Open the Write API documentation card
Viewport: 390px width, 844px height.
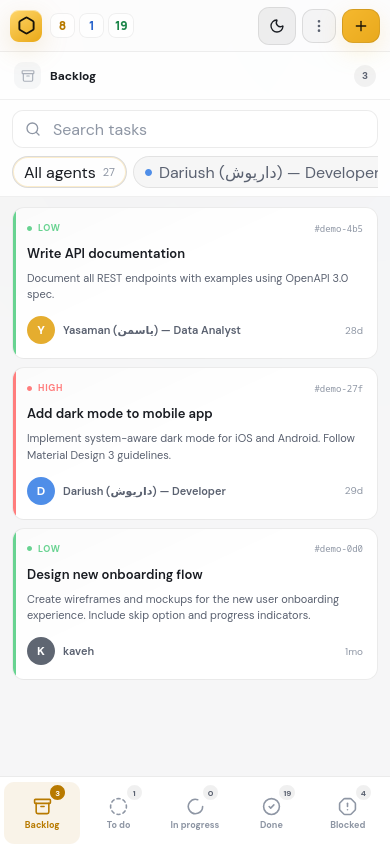(x=195, y=283)
